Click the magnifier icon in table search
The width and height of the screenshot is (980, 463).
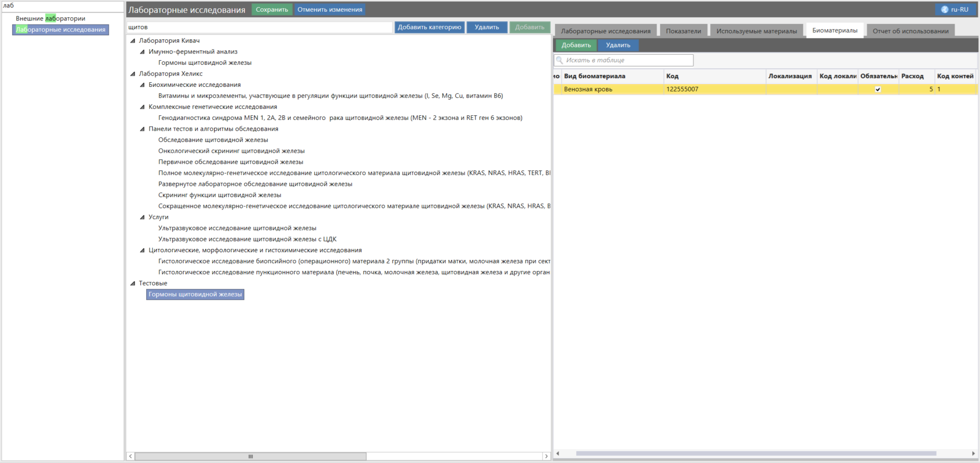(x=559, y=60)
